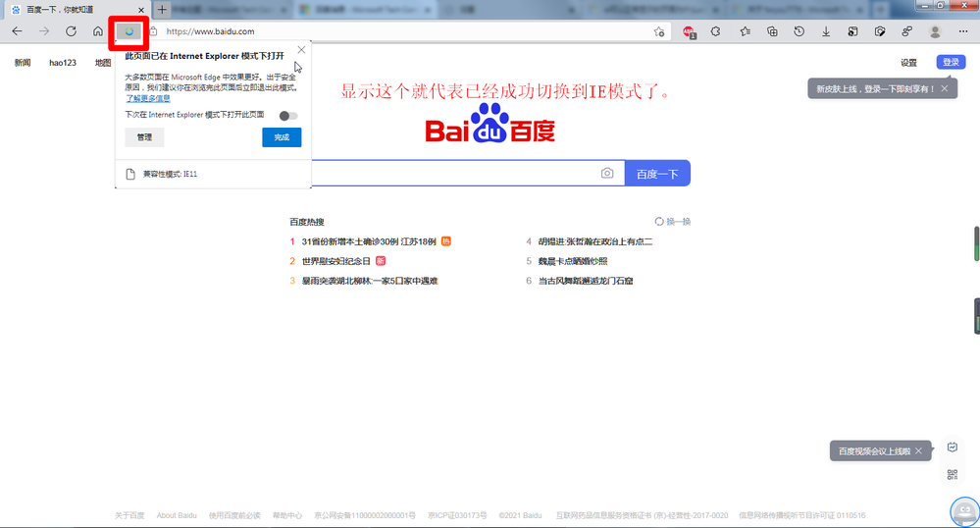This screenshot has width=980, height=528.
Task: Click the Internet Explorer mode indicator icon
Action: (129, 31)
